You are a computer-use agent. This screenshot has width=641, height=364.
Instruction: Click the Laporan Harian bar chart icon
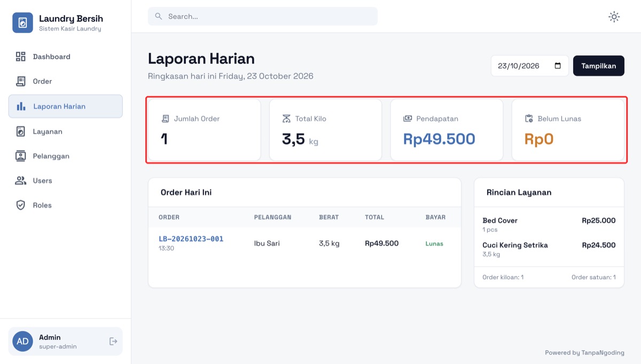[x=21, y=106]
